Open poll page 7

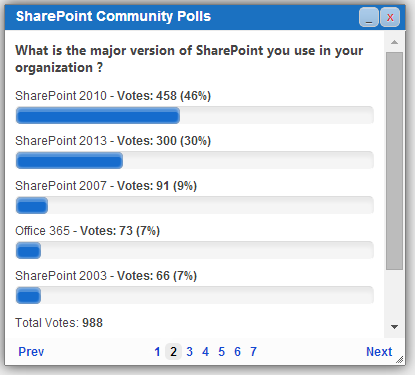click(253, 352)
